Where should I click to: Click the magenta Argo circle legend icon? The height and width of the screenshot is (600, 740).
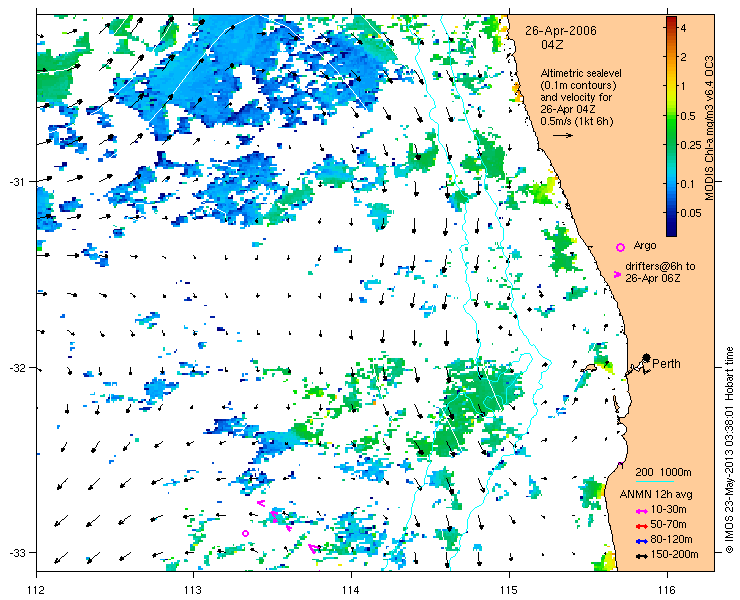(x=620, y=247)
